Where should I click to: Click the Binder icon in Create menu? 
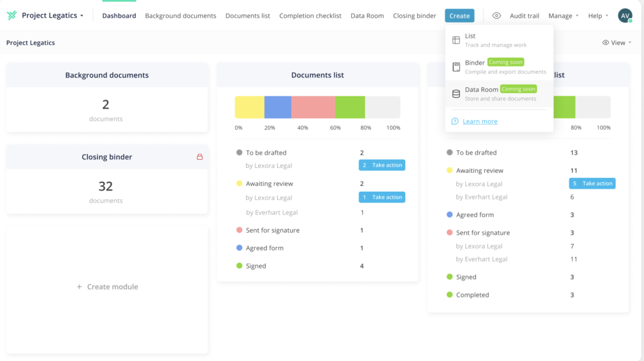click(456, 67)
